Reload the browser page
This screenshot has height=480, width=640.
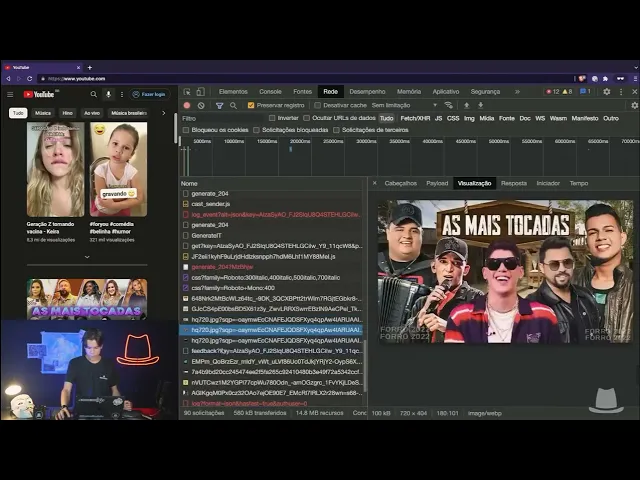(x=29, y=79)
